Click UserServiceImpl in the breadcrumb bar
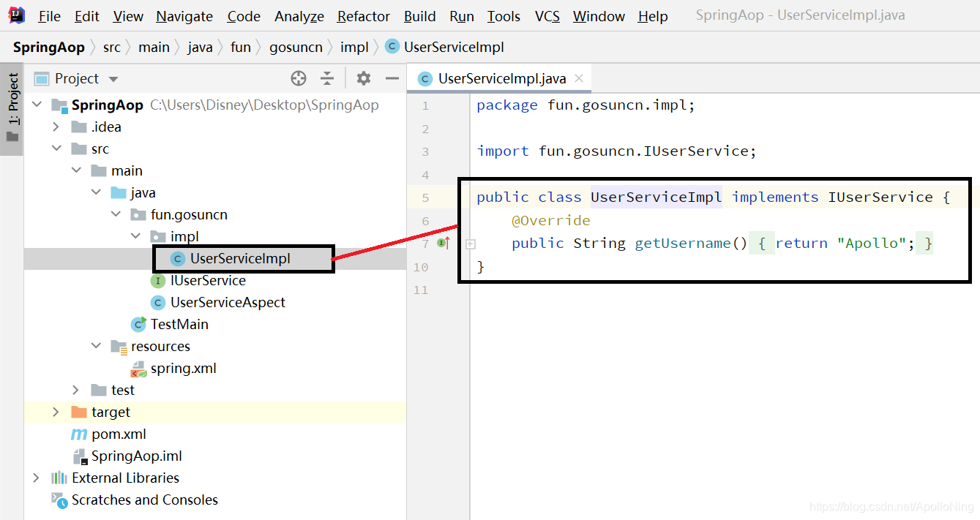 (x=446, y=48)
